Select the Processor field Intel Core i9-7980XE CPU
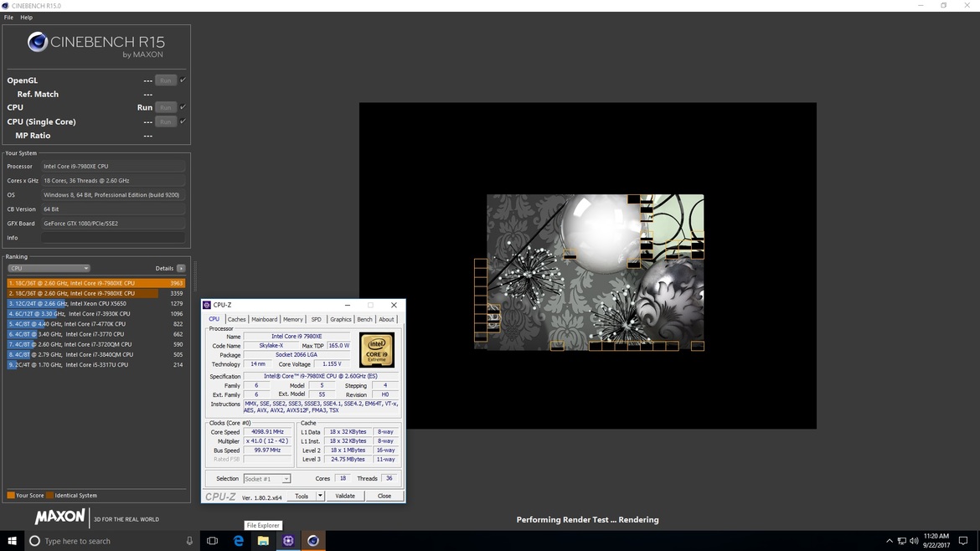980x551 pixels. pos(113,166)
